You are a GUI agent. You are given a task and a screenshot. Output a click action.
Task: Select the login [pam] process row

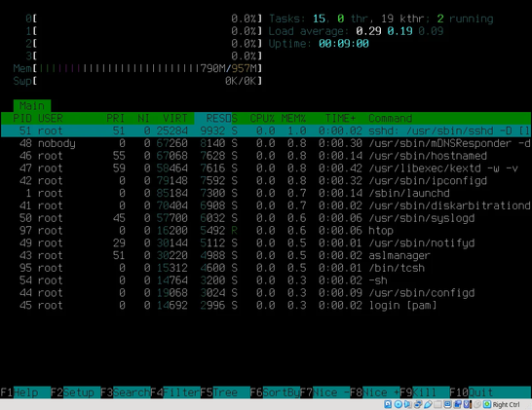266,305
